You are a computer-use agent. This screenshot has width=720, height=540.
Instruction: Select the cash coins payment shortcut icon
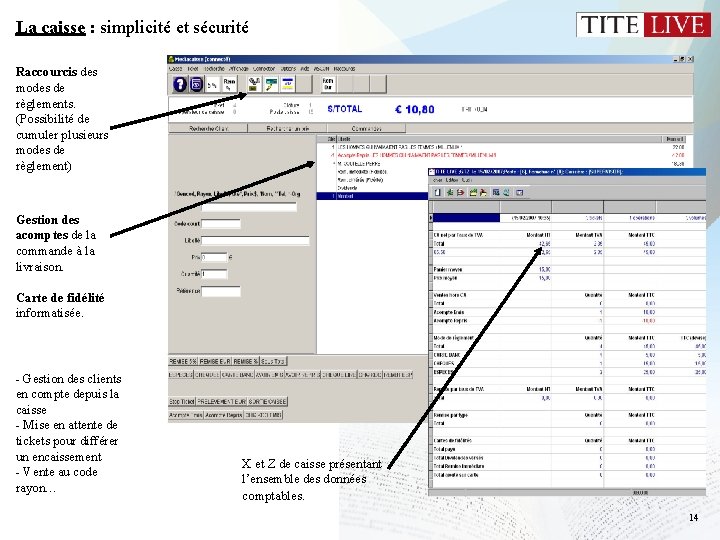(254, 84)
